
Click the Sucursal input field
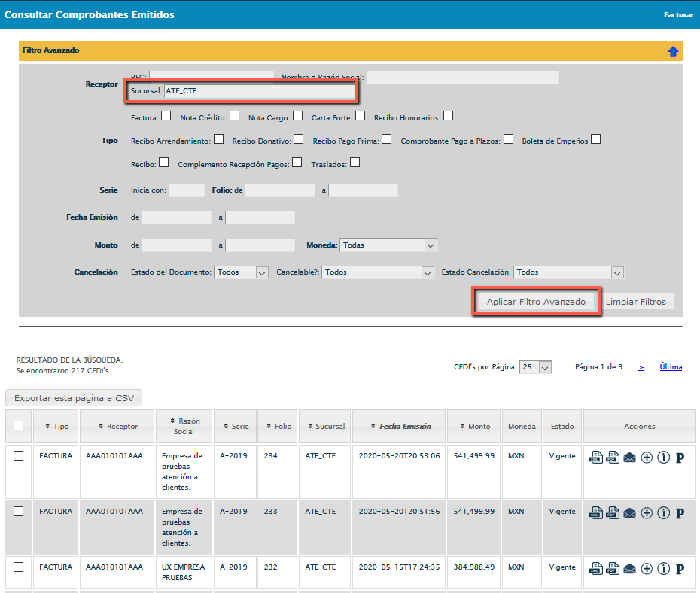click(259, 91)
